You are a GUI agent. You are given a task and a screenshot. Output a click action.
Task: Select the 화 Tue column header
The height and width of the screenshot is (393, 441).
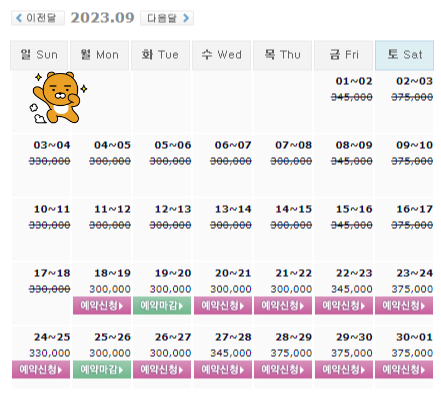click(x=160, y=55)
